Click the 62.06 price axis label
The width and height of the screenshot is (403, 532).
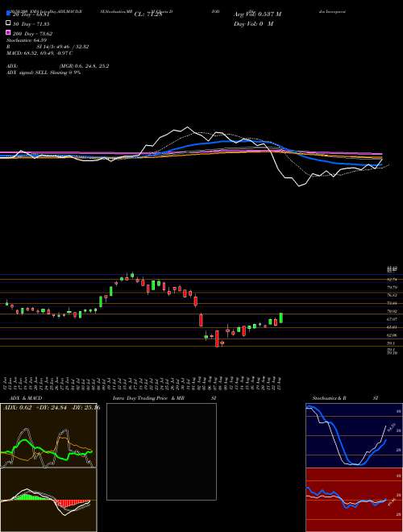pos(393,335)
